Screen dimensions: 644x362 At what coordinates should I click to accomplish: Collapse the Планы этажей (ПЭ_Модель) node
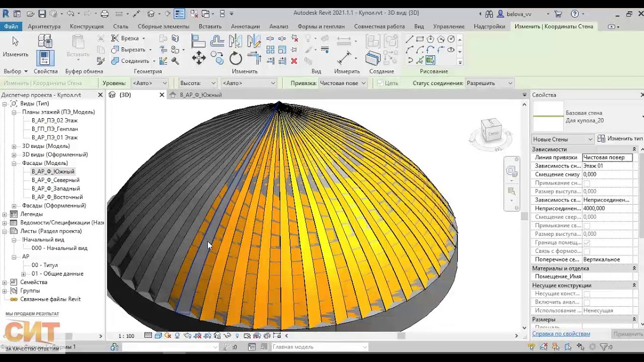pos(14,112)
